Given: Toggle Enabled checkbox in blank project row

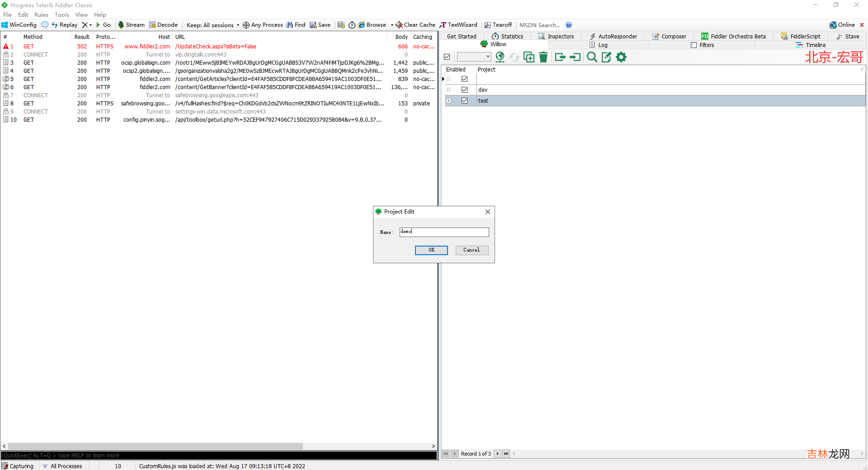Looking at the screenshot, I should pos(464,79).
